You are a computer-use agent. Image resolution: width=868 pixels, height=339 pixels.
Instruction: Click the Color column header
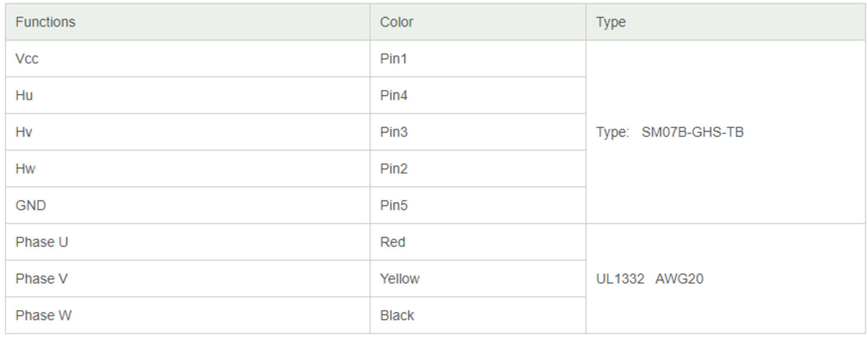point(396,22)
